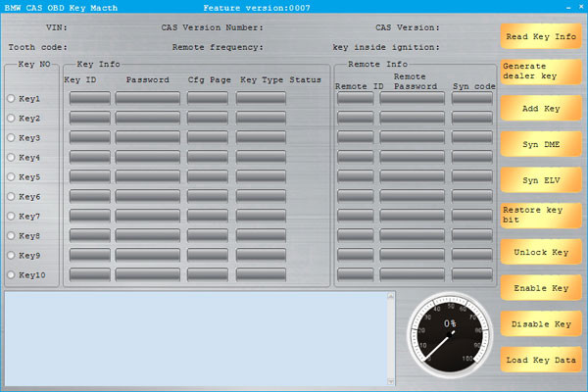
Task: Minimize the BMW CAS OBD window
Action: (568, 7)
